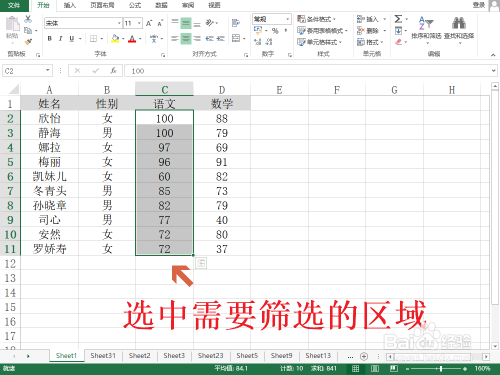The image size is (500, 375).
Task: Align text right
Action: coord(197,39)
